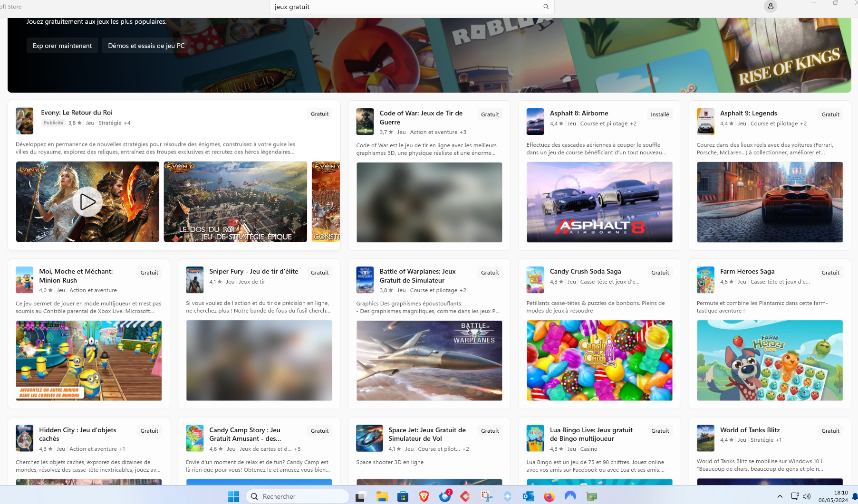Click the 'World of Tanks Blitz' title
Viewport: 858px width, 504px height.
(x=750, y=430)
